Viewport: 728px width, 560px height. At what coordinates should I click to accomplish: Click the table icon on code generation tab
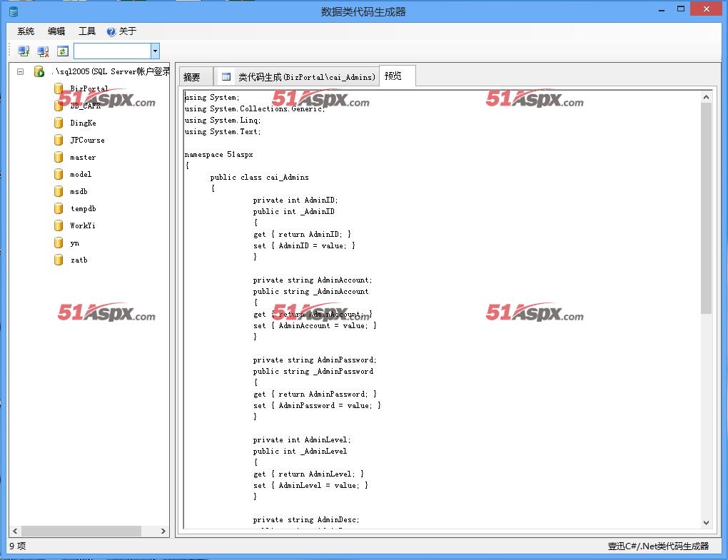(226, 77)
